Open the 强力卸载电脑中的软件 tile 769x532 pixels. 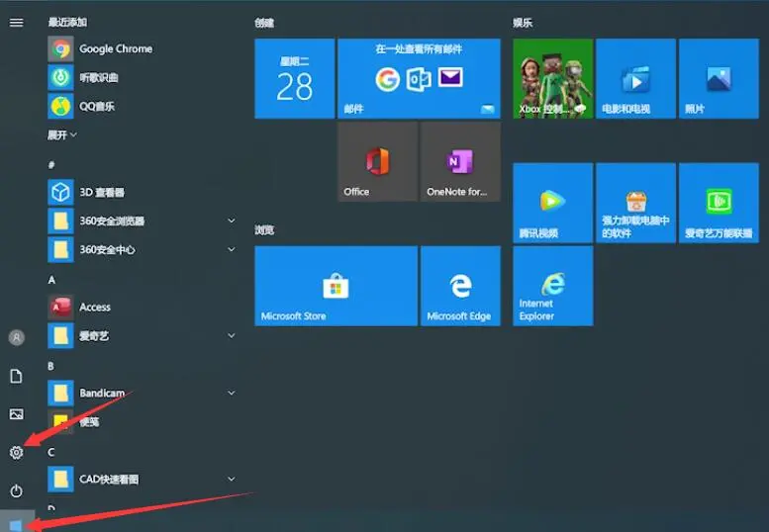pyautogui.click(x=635, y=203)
